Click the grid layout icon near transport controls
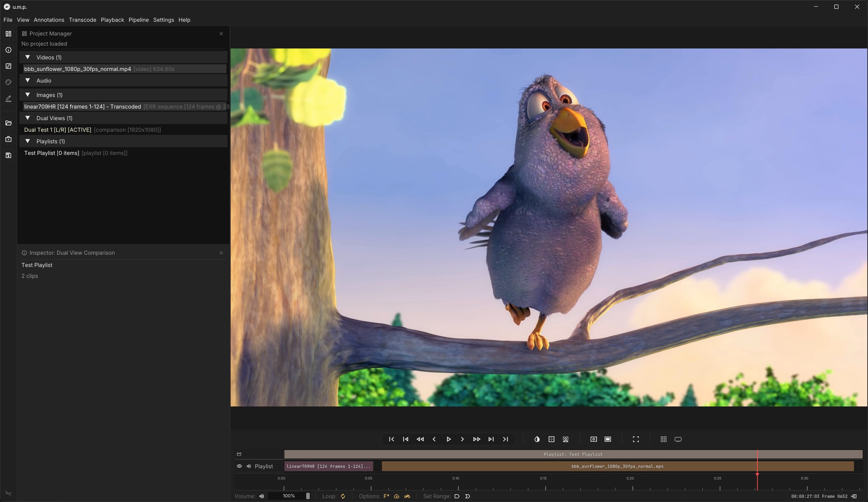 point(663,439)
